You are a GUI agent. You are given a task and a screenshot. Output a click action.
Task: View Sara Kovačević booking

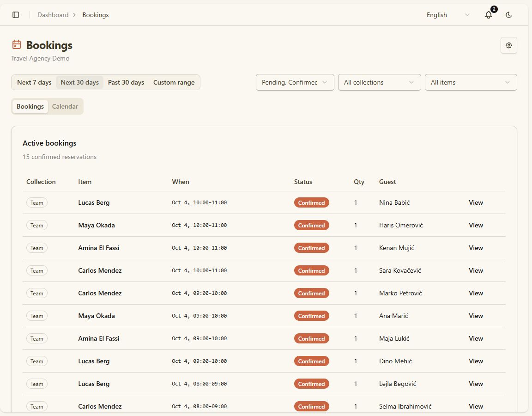[476, 270]
